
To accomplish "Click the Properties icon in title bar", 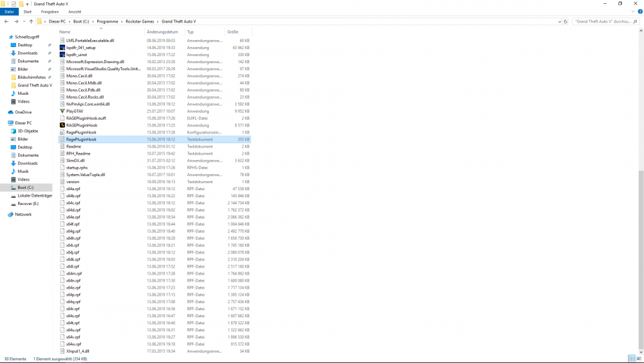I will click(x=14, y=4).
